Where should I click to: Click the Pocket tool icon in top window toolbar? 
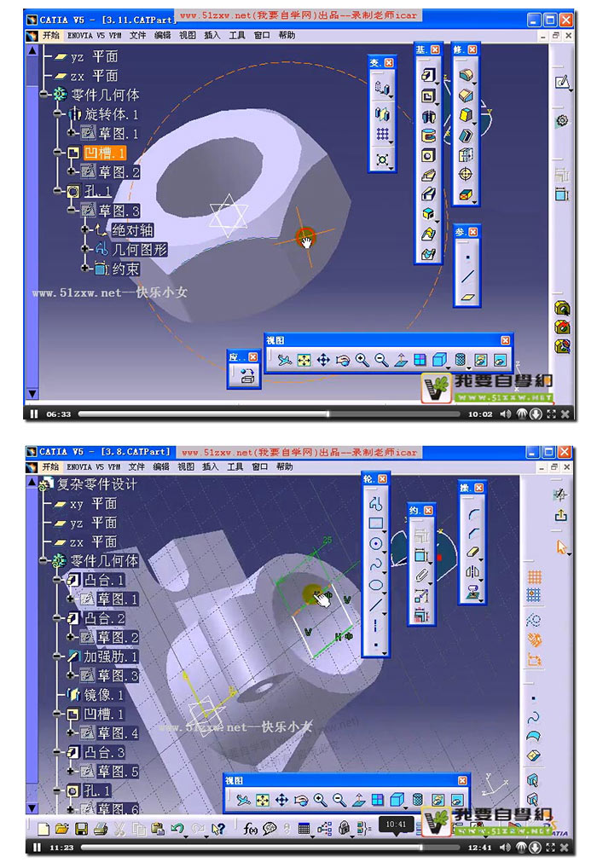tap(428, 95)
